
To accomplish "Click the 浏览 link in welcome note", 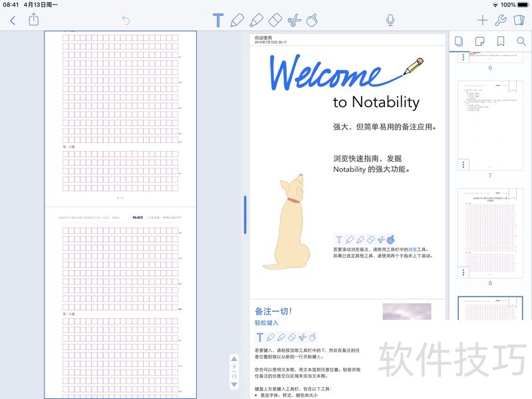I will pyautogui.click(x=412, y=249).
